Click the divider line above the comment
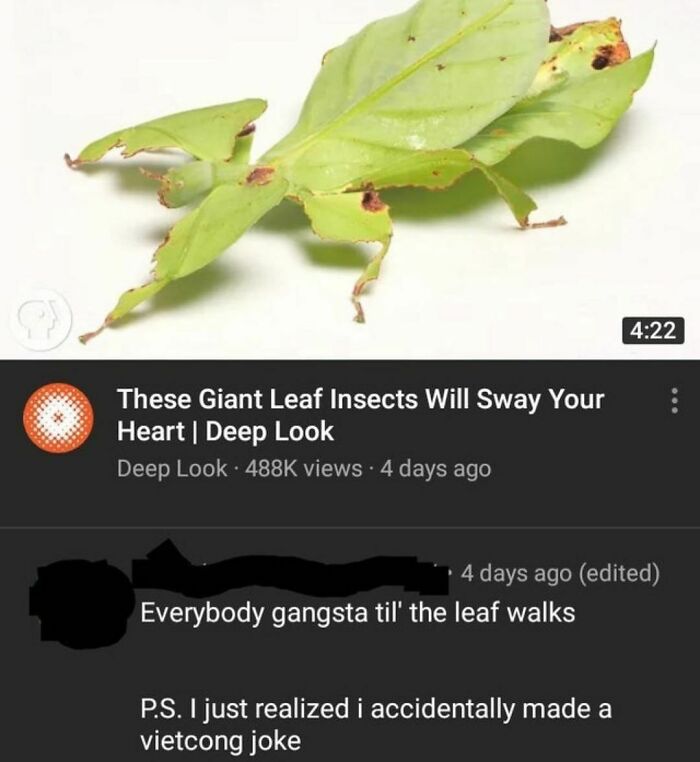Viewport: 700px width, 762px height. (350, 527)
